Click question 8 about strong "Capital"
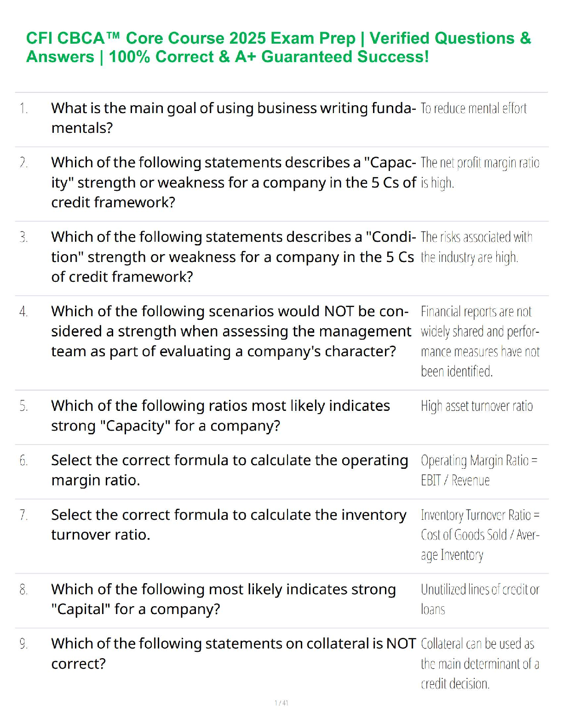 pos(223,599)
